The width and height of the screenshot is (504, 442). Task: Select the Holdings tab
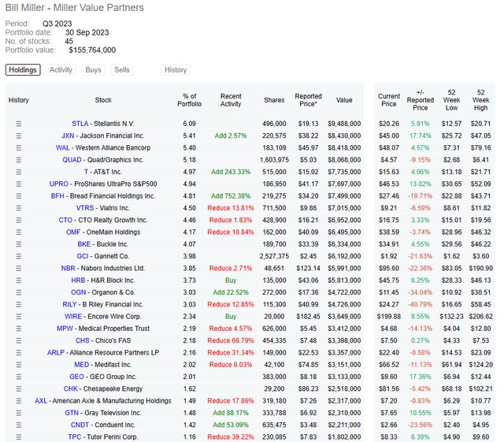tap(23, 70)
